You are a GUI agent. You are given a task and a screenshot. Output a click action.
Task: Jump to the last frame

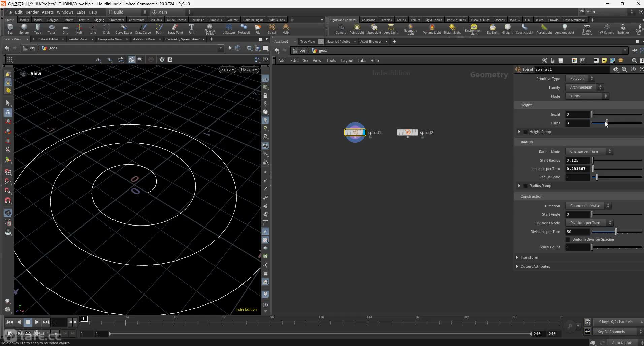coord(46,322)
